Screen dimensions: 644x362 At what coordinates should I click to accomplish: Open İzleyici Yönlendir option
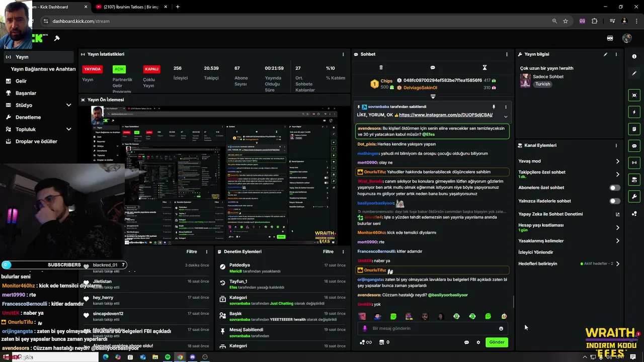click(x=536, y=252)
